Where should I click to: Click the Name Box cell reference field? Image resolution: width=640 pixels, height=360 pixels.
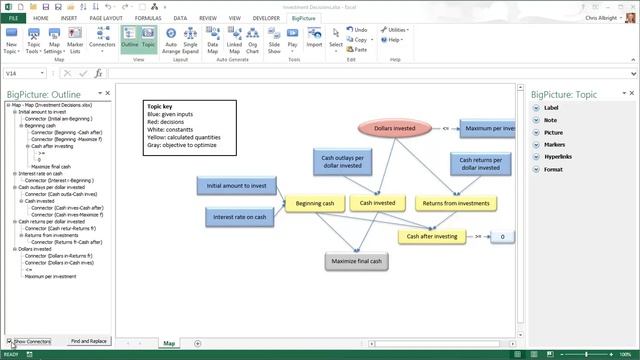point(21,73)
